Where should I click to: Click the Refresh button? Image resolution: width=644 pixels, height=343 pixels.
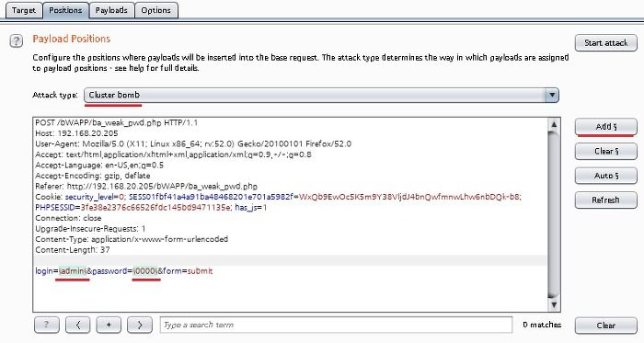[x=605, y=200]
